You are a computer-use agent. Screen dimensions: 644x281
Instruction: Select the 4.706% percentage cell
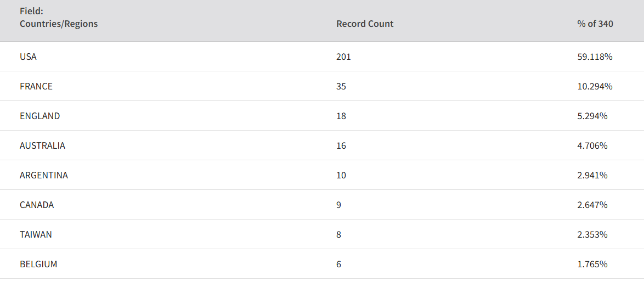(x=592, y=146)
